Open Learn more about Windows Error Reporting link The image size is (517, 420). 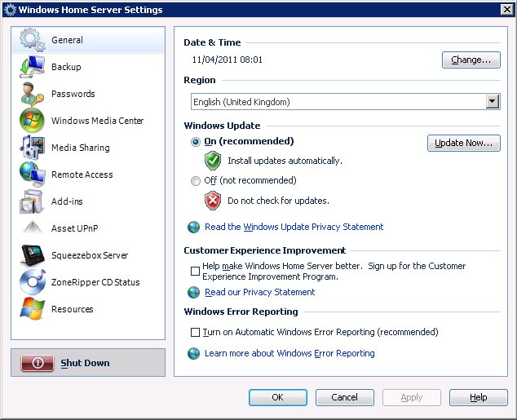289,353
